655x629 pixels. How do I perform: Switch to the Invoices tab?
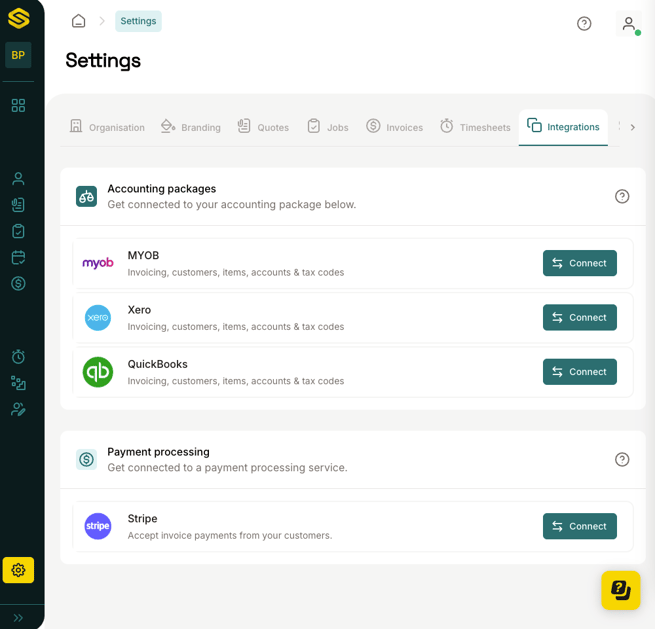click(x=394, y=127)
